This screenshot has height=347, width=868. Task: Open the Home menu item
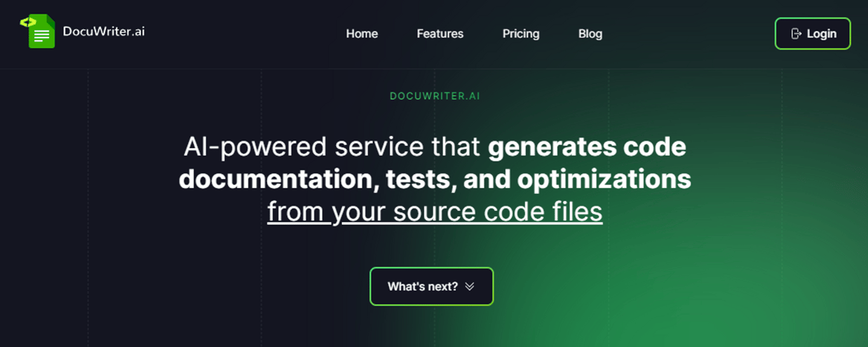coord(362,34)
